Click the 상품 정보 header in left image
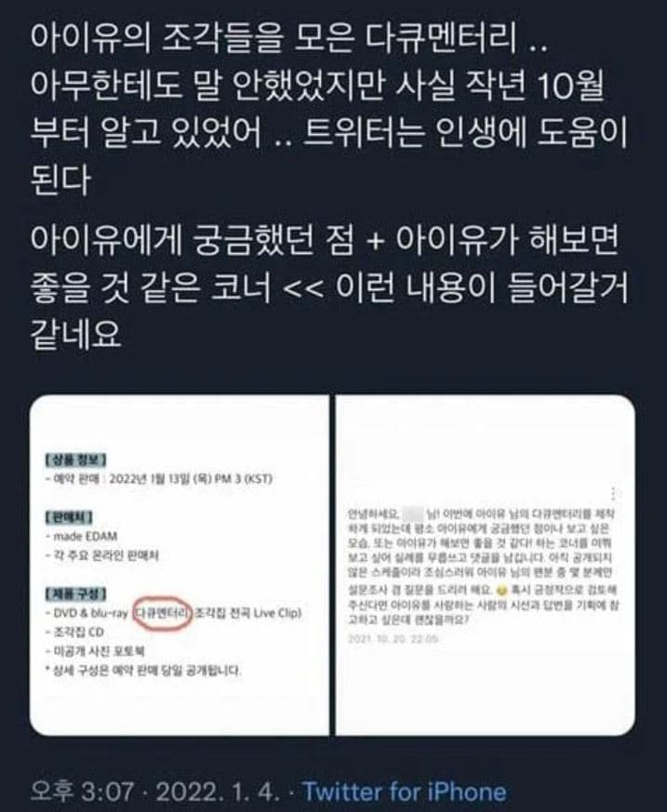 (75, 459)
